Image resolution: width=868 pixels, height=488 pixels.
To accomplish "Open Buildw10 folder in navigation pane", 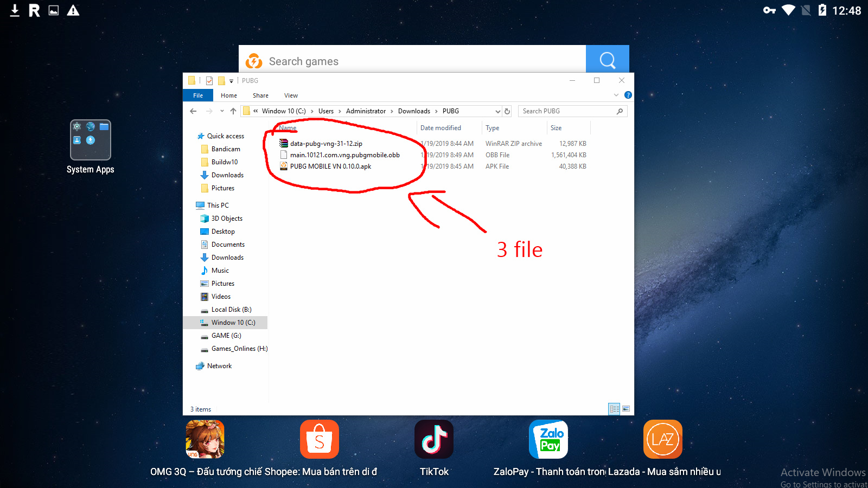I will tap(225, 162).
